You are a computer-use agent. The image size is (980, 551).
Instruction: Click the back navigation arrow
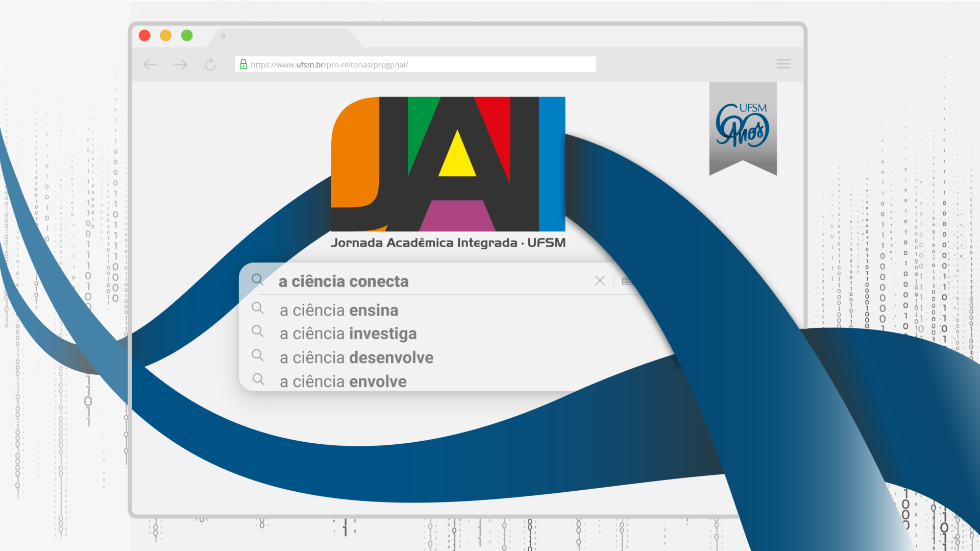pos(150,64)
